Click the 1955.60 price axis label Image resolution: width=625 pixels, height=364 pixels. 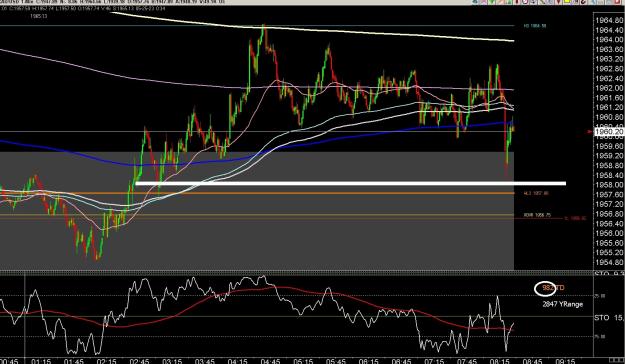(610, 243)
